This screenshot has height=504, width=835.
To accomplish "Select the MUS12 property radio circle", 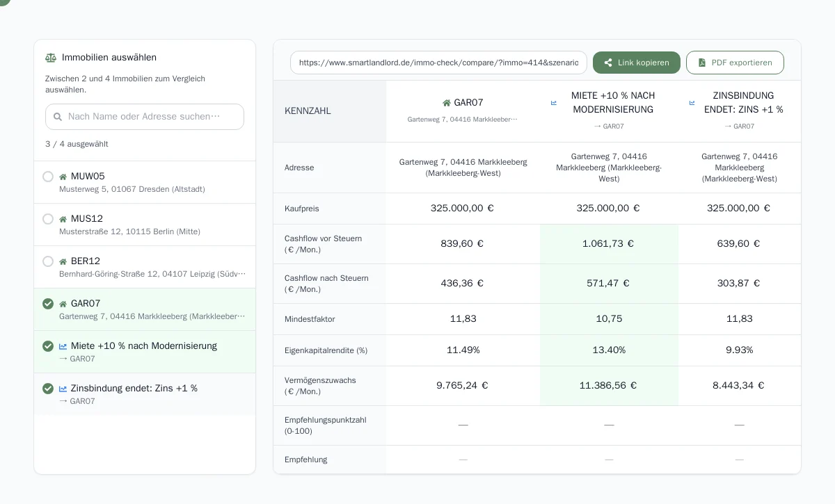I will pyautogui.click(x=48, y=219).
